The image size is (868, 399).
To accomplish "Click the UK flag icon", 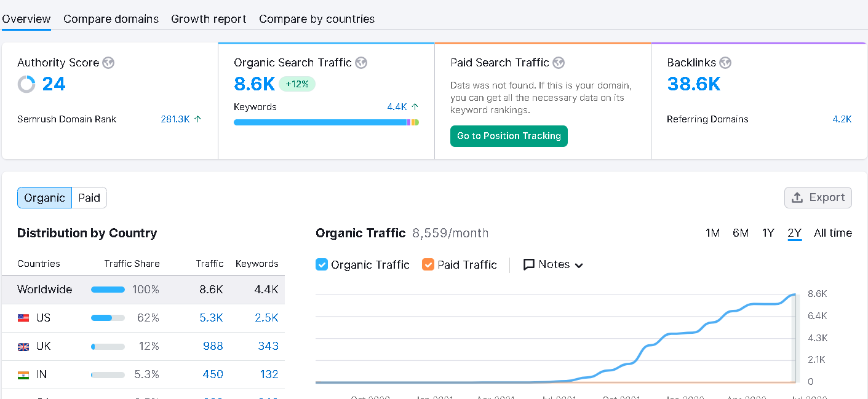I will click(x=23, y=347).
